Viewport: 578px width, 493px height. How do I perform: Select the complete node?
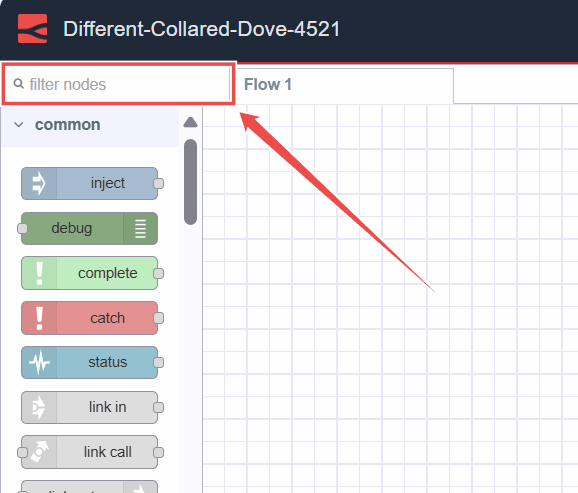coord(89,273)
